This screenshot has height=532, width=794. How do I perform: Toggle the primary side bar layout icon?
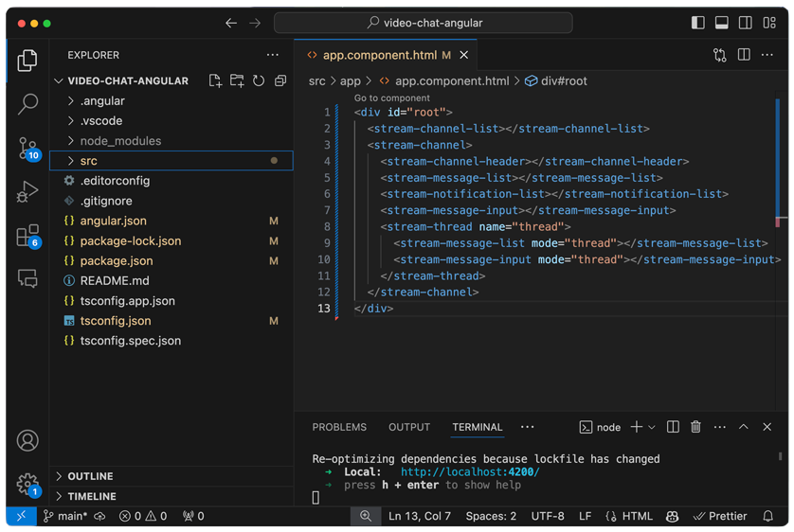pyautogui.click(x=697, y=23)
